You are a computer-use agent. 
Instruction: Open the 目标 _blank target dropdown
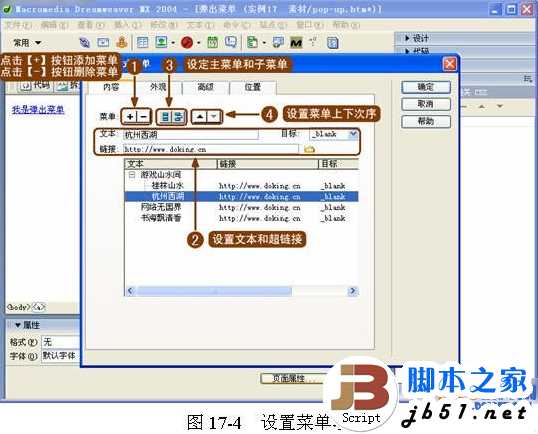pyautogui.click(x=353, y=134)
